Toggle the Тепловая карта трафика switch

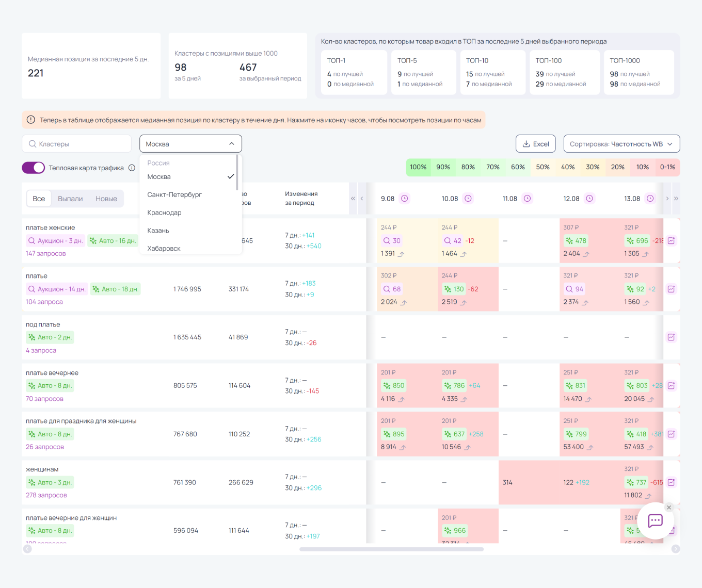(x=34, y=168)
